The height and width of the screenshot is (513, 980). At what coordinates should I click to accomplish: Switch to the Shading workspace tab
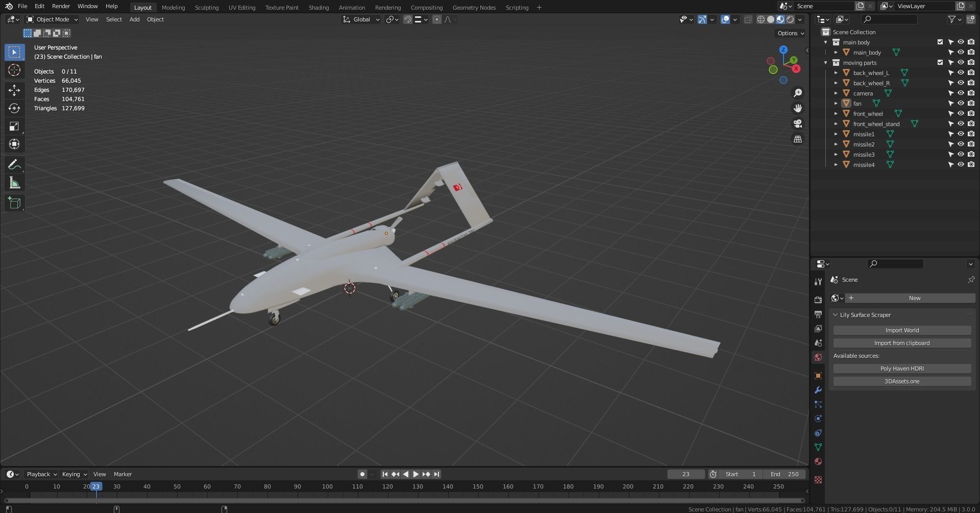click(x=318, y=7)
